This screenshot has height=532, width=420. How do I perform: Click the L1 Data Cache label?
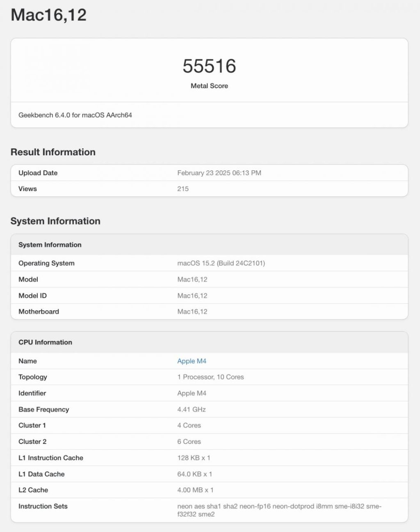pyautogui.click(x=41, y=474)
